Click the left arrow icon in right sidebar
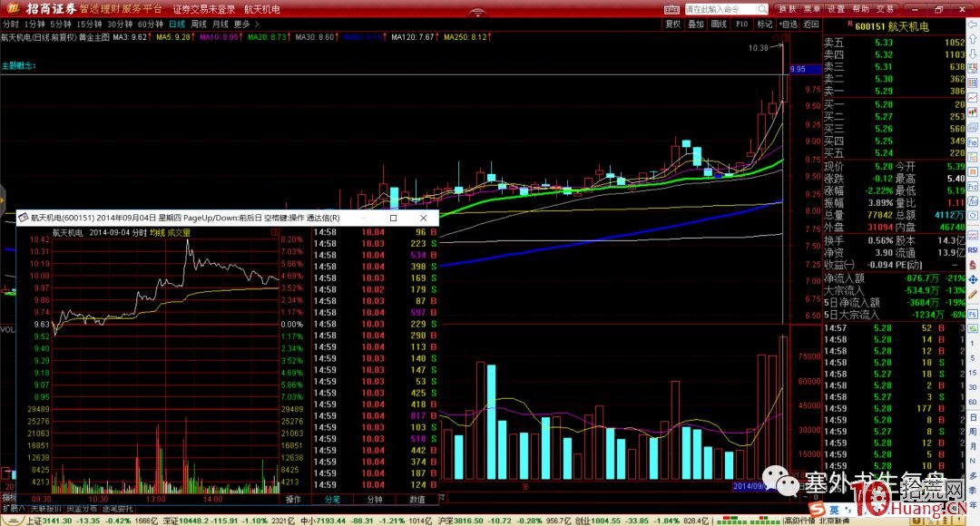Image resolution: width=980 pixels, height=526 pixels. [x=973, y=25]
